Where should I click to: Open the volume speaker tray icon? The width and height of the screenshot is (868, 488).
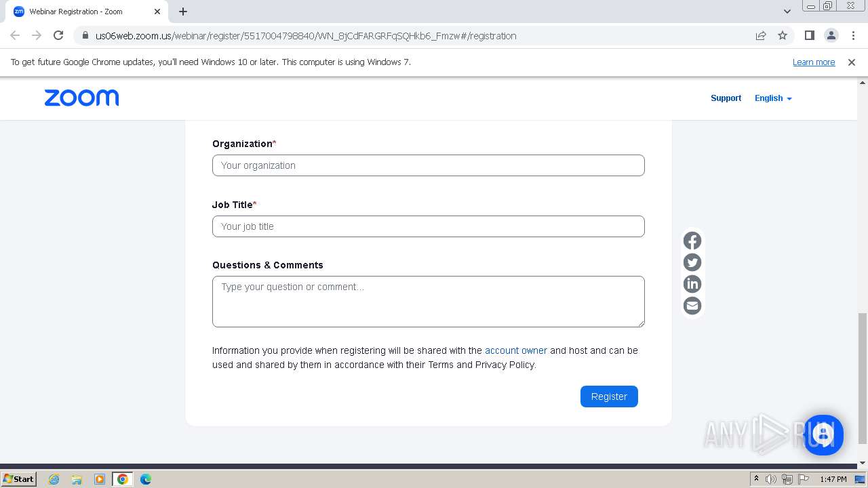(771, 479)
